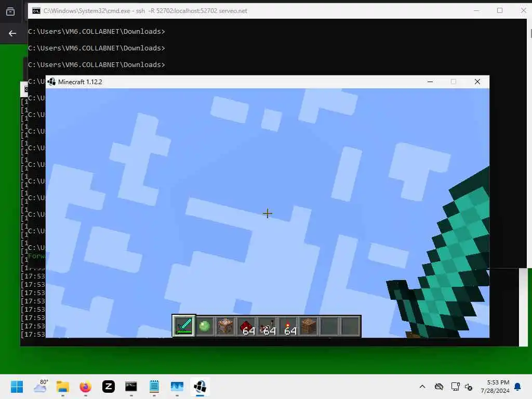Open the network tray icon

click(455, 387)
